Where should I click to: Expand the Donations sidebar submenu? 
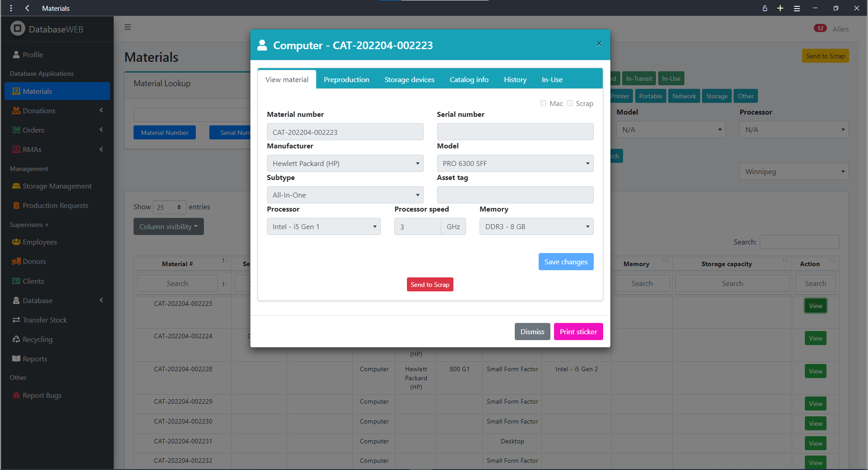[101, 111]
